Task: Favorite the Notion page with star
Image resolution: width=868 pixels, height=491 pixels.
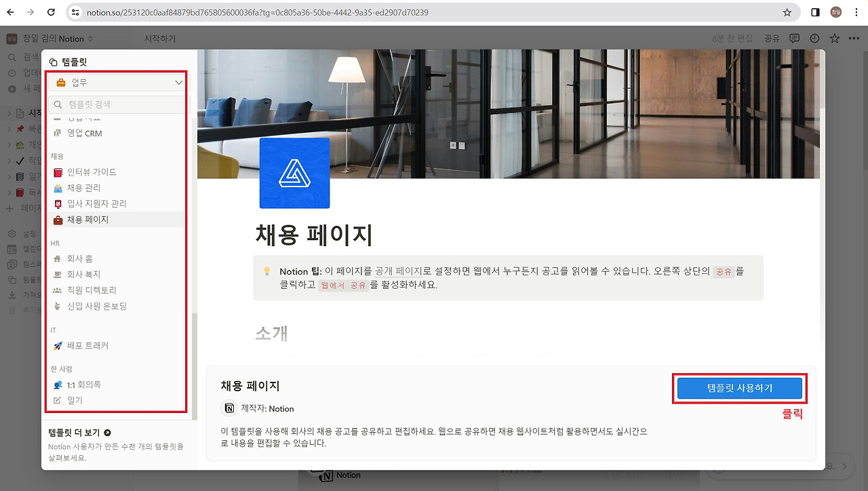Action: point(835,39)
